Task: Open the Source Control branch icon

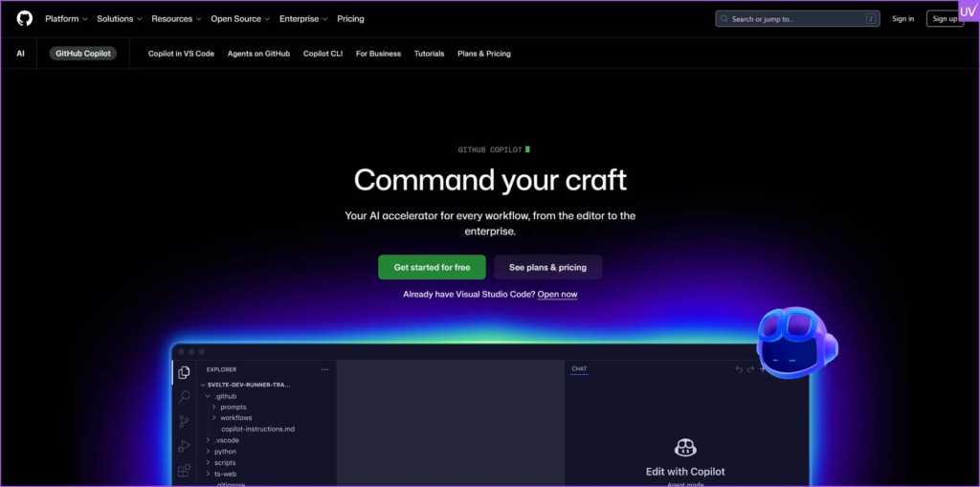Action: pos(184,421)
